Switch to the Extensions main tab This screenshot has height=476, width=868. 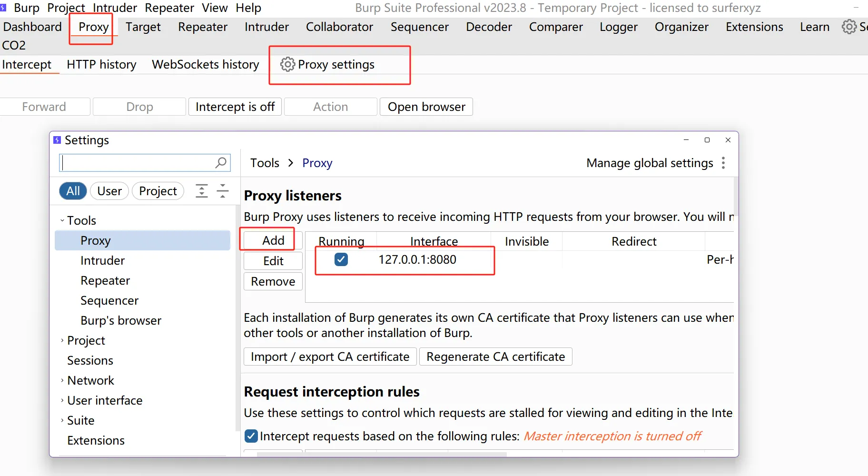click(x=754, y=27)
